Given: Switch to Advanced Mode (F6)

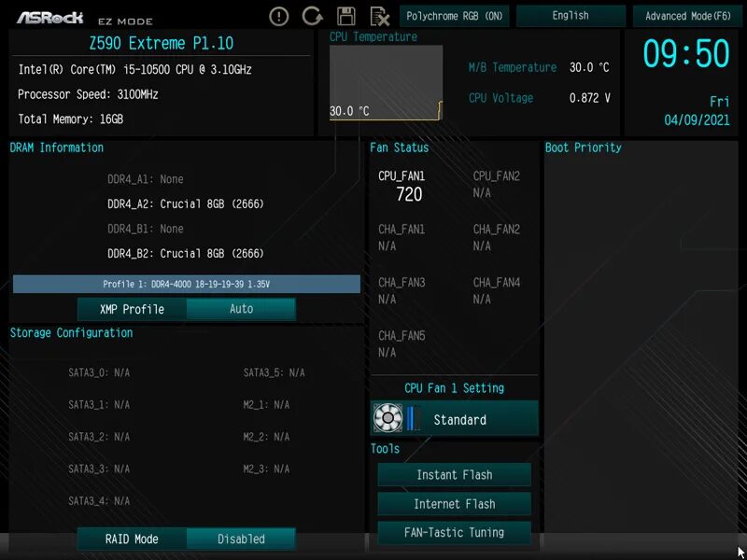Looking at the screenshot, I should tap(687, 16).
